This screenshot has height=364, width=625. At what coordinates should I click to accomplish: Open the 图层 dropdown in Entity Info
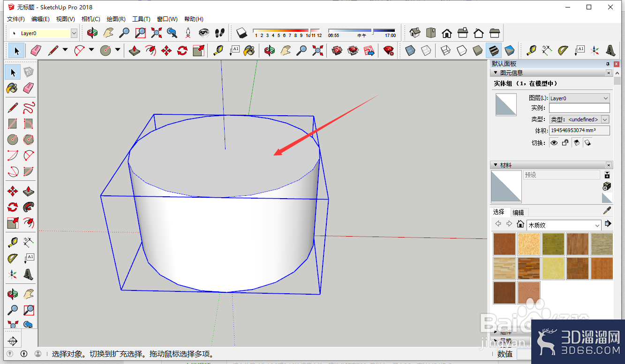tap(580, 98)
